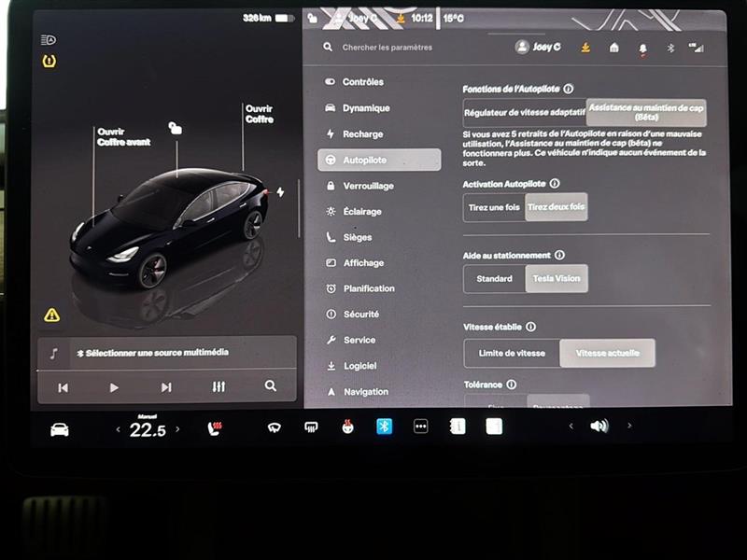
Task: Select Assistance au maintien de cap (Bêta)
Action: coord(646,112)
